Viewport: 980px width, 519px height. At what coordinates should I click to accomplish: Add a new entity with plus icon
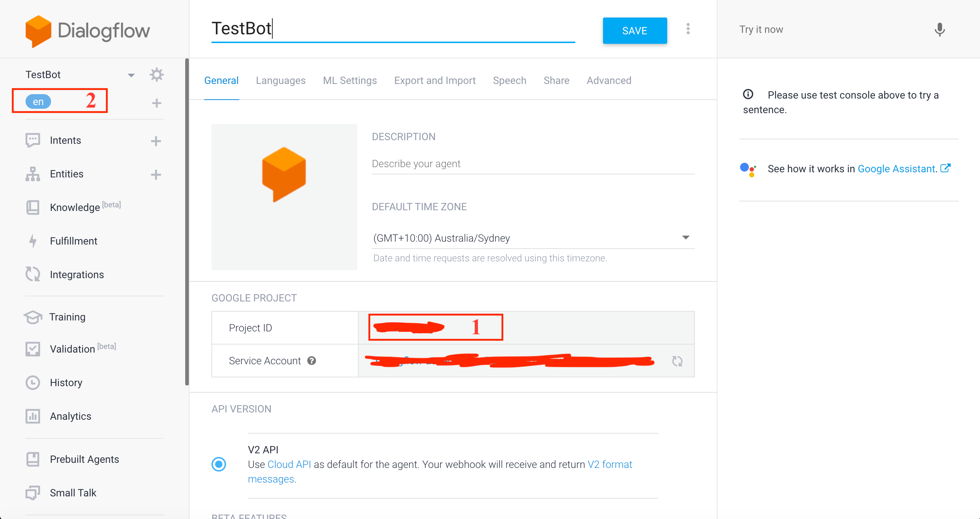156,175
